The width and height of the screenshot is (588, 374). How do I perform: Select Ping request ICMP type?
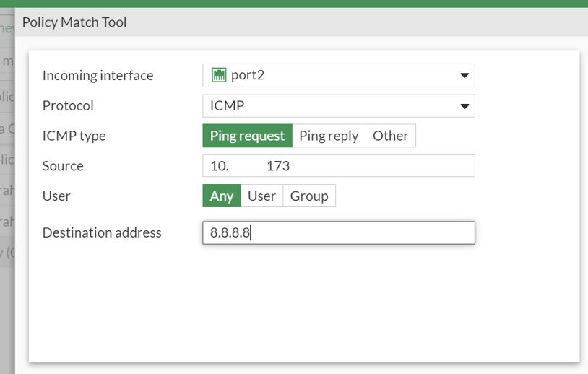coord(247,136)
